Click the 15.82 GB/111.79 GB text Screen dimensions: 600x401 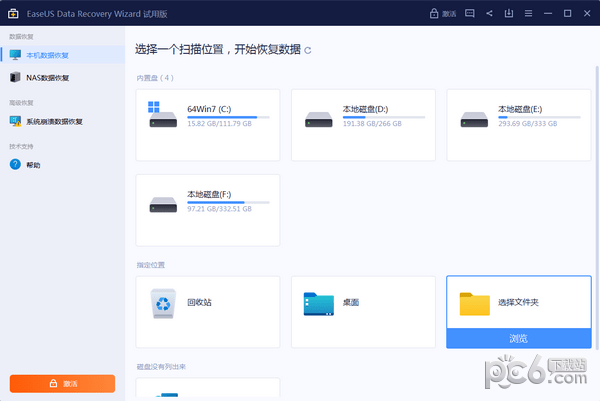tap(219, 124)
